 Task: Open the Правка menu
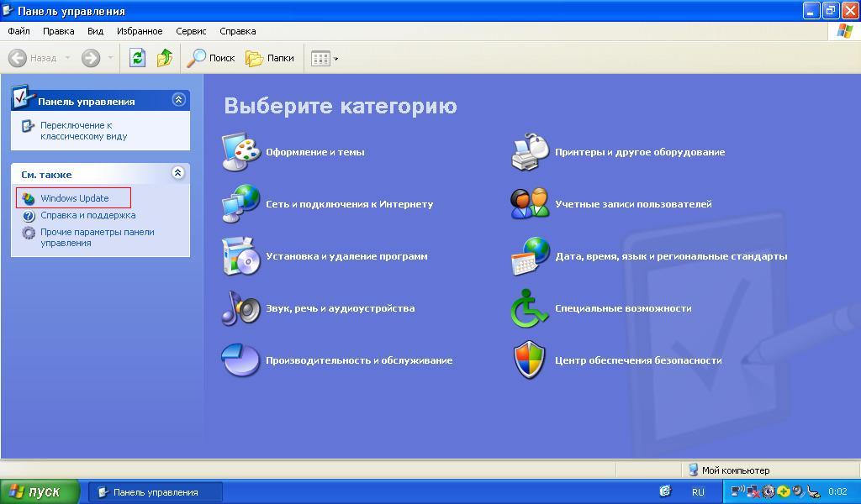[58, 31]
